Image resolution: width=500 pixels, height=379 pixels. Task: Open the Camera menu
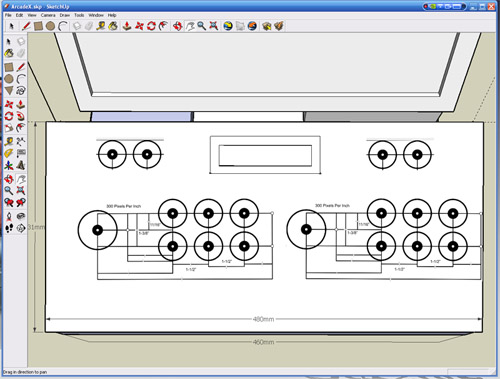(x=48, y=15)
